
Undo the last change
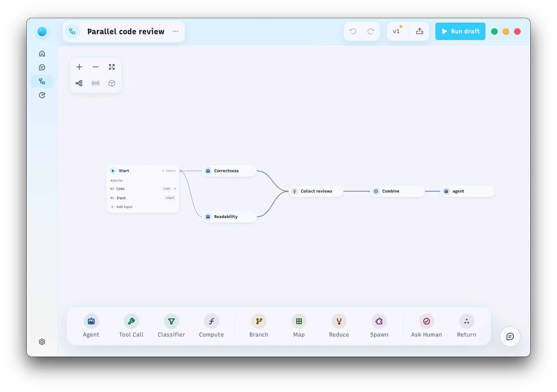point(353,31)
